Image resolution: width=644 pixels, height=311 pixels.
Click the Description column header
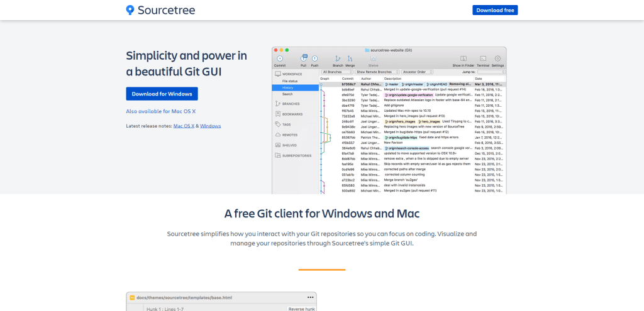393,79
